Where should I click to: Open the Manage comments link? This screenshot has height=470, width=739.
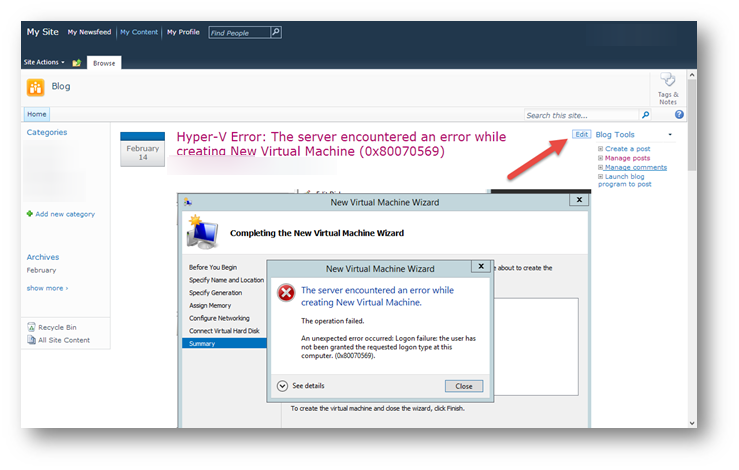635,167
